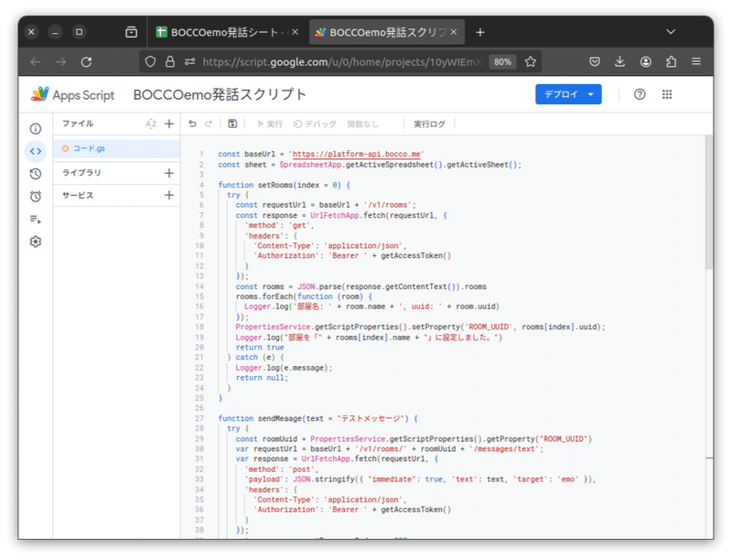Run the script with 実行 button

click(x=270, y=124)
